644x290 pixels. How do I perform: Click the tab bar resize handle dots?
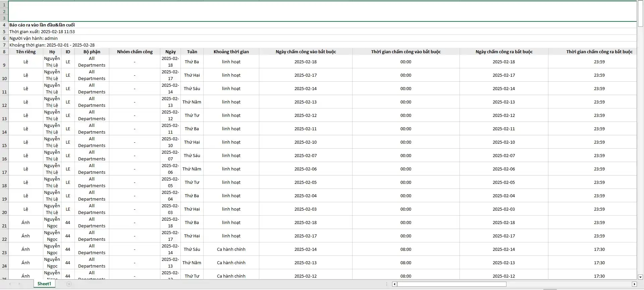click(387, 284)
